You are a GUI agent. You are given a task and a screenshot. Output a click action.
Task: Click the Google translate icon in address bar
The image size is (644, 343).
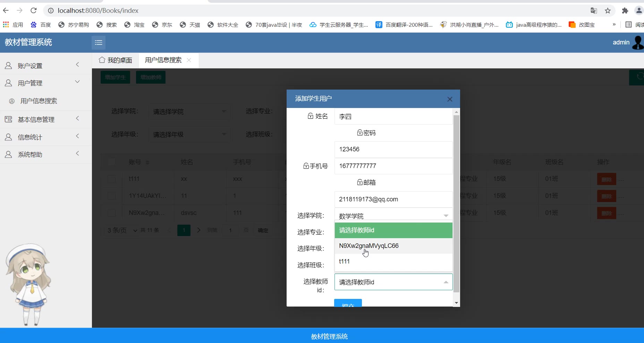[x=594, y=11]
